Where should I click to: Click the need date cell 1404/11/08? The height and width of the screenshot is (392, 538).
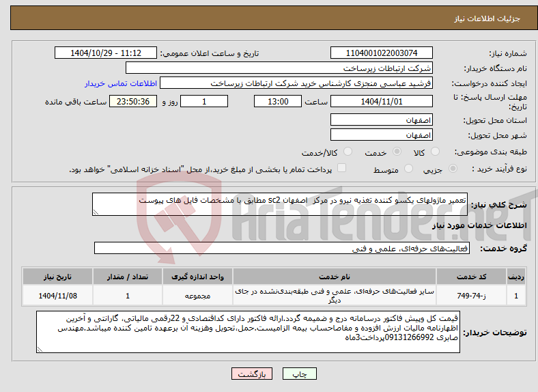tap(57, 296)
